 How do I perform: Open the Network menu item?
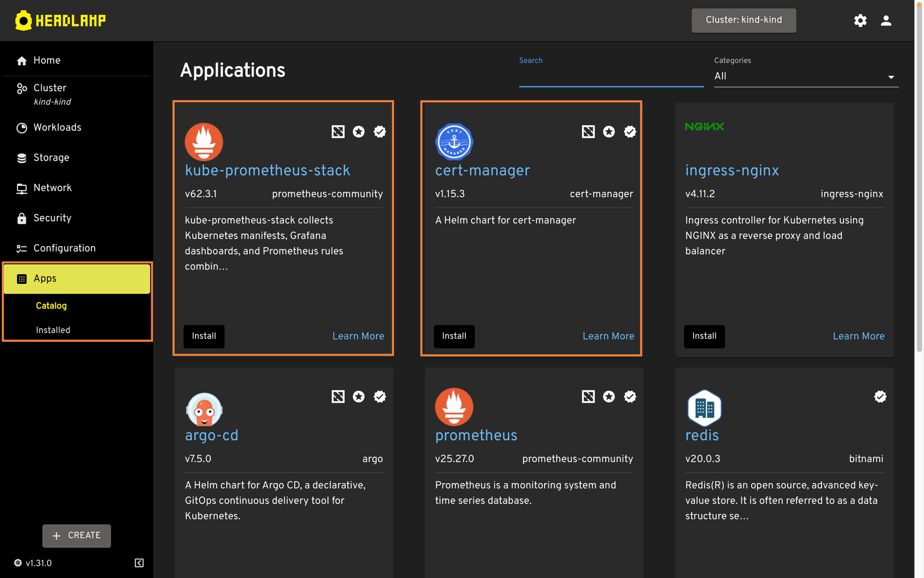point(77,188)
